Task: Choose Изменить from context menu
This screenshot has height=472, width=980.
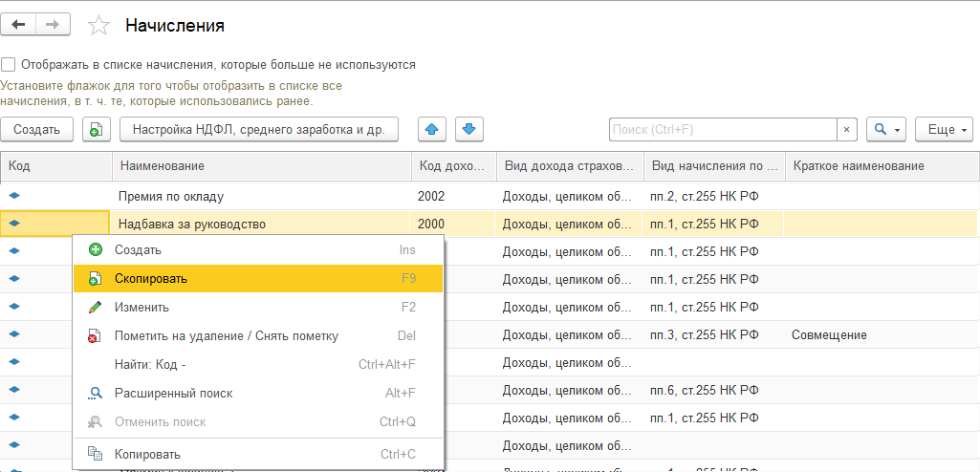Action: (x=142, y=308)
